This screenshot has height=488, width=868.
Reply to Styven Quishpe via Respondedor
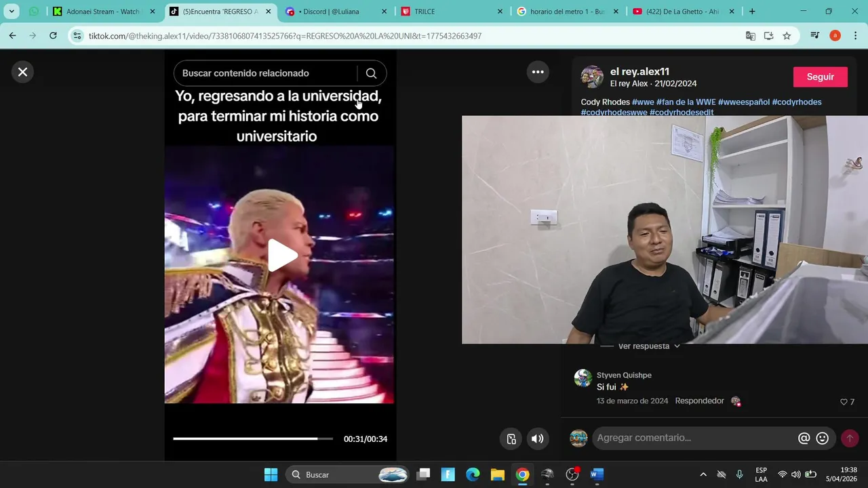pos(699,401)
